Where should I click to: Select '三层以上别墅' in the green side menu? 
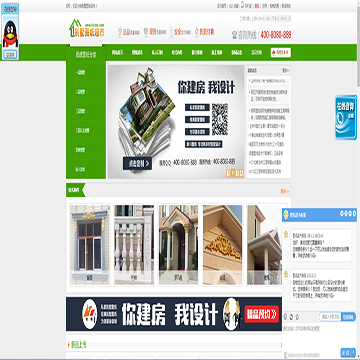point(82,131)
